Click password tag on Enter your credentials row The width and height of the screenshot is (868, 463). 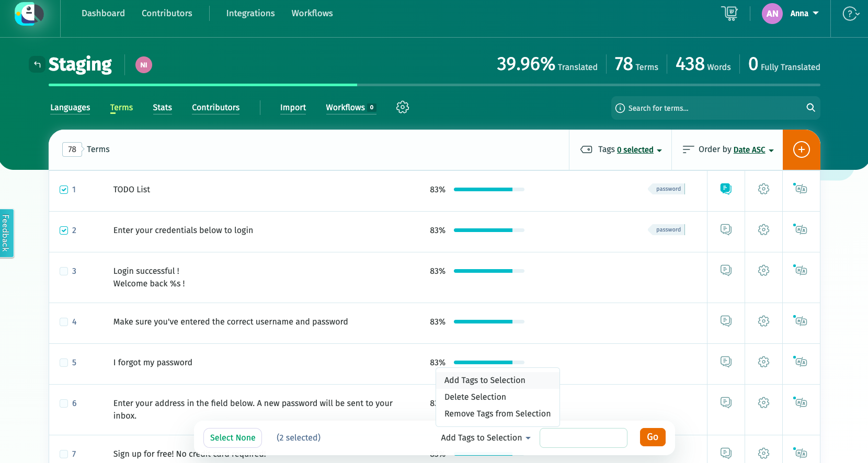[668, 229]
